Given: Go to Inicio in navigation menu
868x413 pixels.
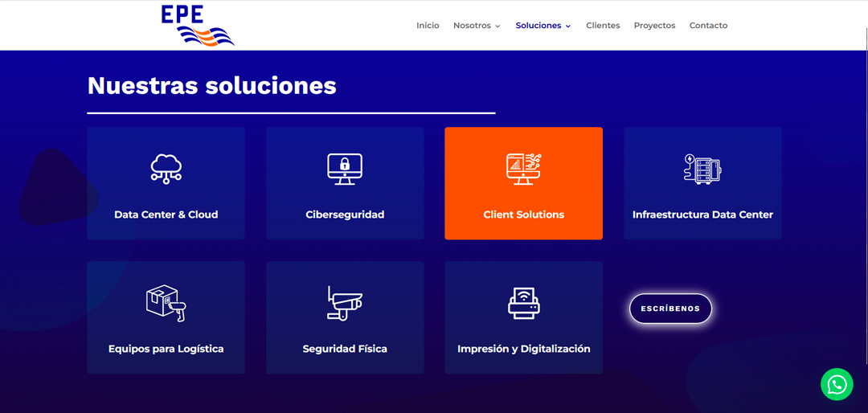Looking at the screenshot, I should click(428, 26).
